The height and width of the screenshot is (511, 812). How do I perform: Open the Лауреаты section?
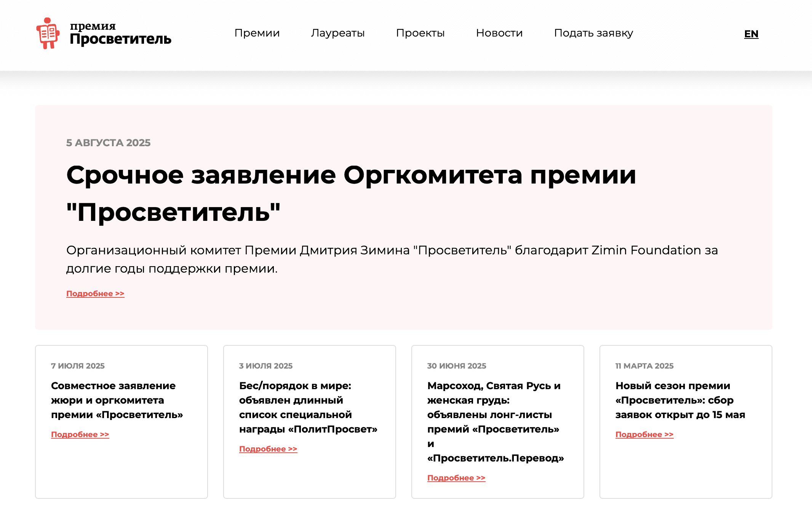[x=338, y=34]
